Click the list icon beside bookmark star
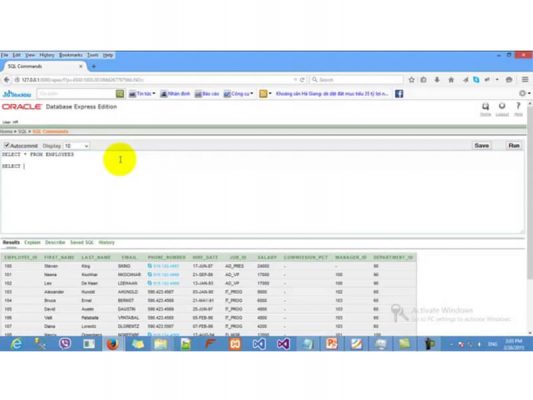The height and width of the screenshot is (400, 533). (424, 80)
